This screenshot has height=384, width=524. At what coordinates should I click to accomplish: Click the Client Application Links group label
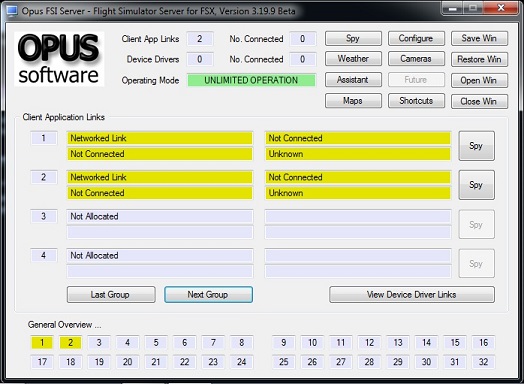coord(63,117)
